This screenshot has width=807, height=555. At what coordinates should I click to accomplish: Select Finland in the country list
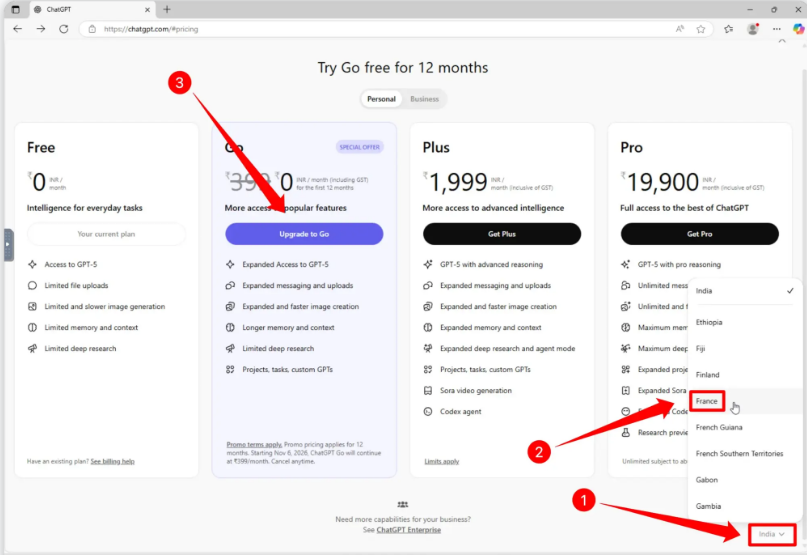click(x=708, y=375)
